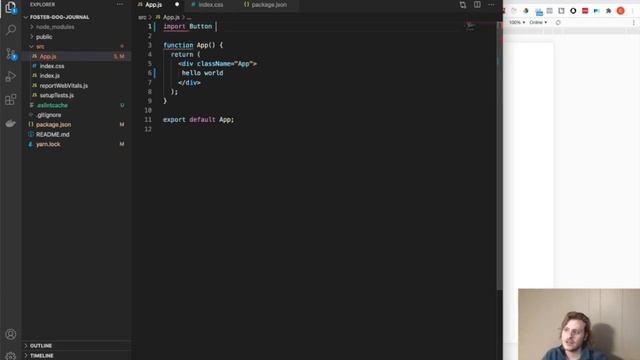
Task: Switch to the package.json editor tab
Action: [x=269, y=5]
